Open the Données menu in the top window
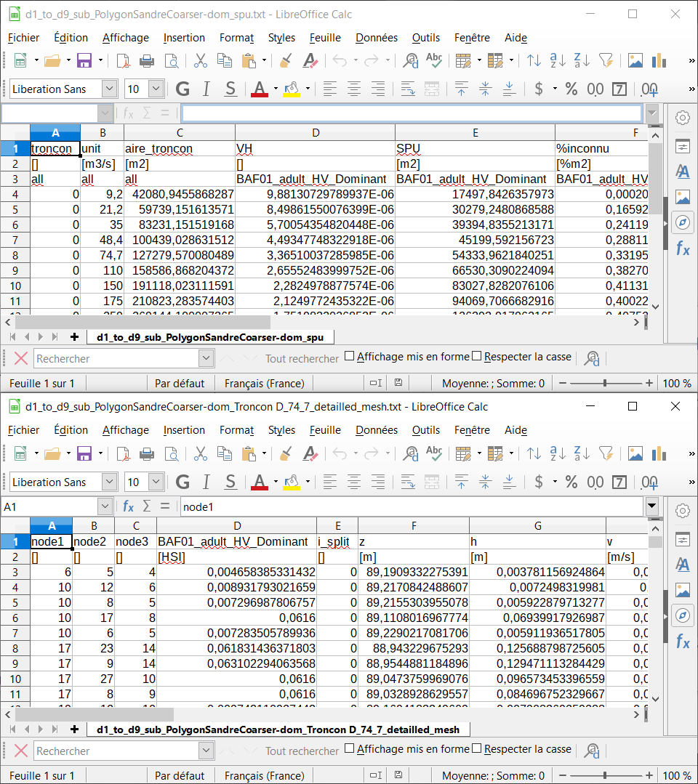Screen dimensions: 698x784 (x=376, y=38)
